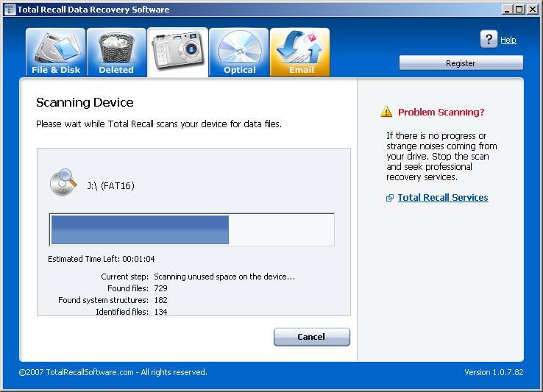Click the yellow warning triangle icon
The height and width of the screenshot is (392, 543).
(x=386, y=112)
